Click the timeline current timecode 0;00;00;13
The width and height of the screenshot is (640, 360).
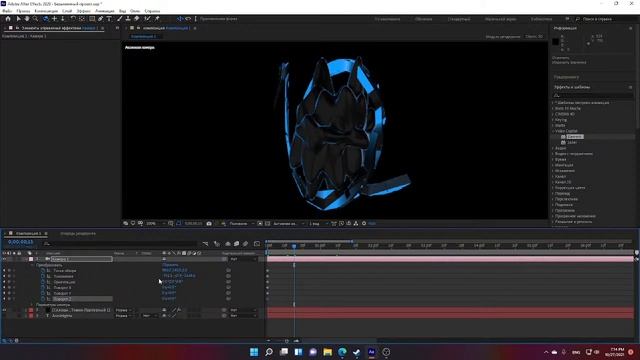(x=20, y=242)
